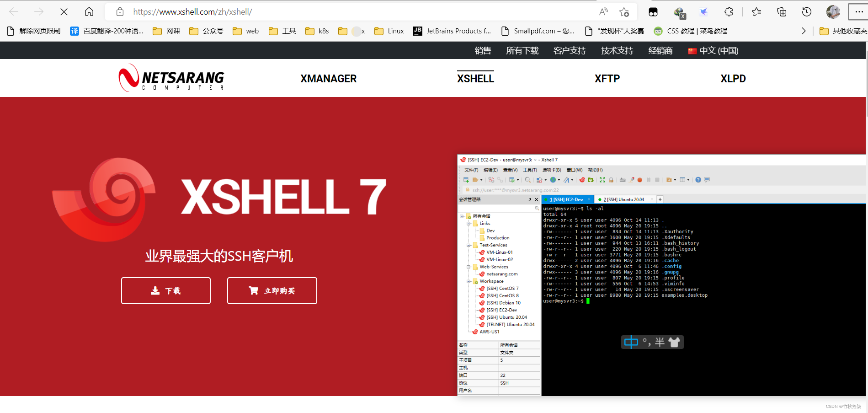Screen dimensions: 868x413
Task: Click the blue bird extension icon
Action: pos(704,12)
